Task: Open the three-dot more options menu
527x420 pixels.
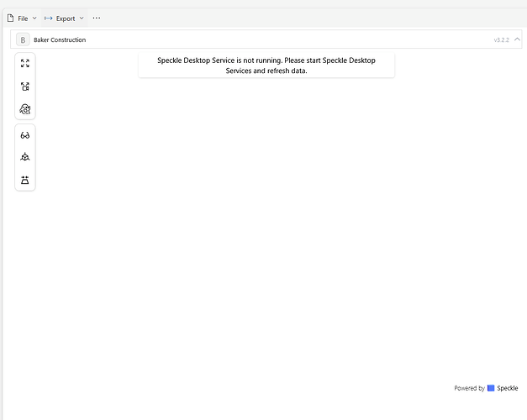Action: (97, 18)
